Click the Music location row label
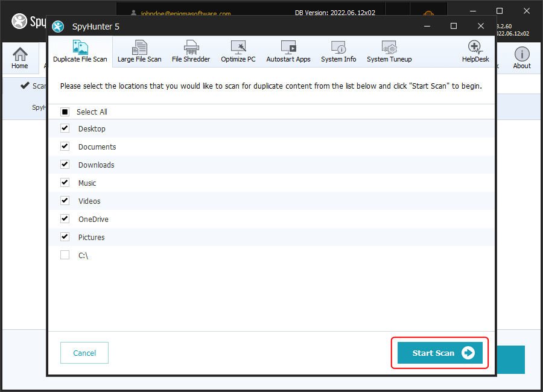Viewport: 543px width, 392px height. (x=87, y=183)
